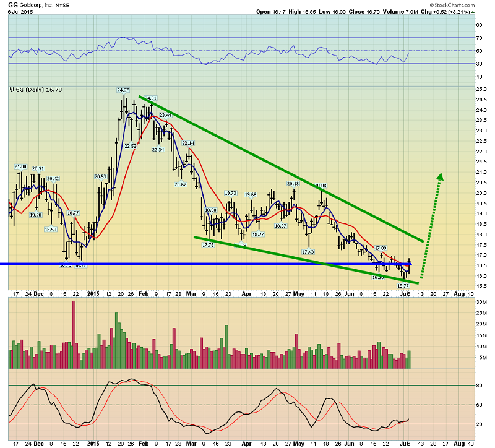Select the 21.00 price label
Image resolution: width=495 pixels, height=448 pixels.
20,166
